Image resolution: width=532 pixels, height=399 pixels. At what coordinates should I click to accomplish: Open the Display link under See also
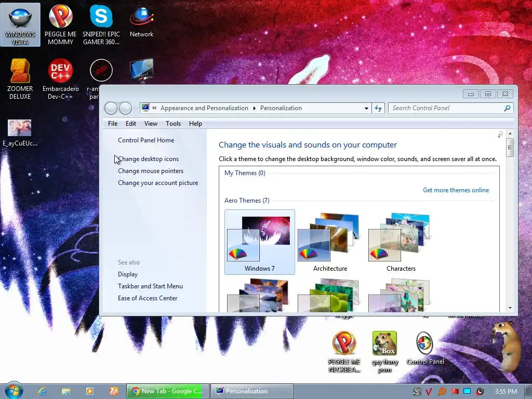tap(128, 274)
